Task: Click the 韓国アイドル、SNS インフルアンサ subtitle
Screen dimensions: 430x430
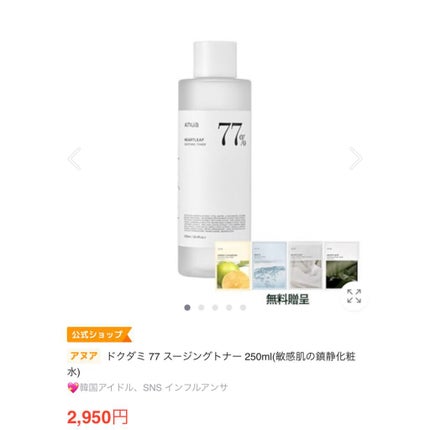Action: pyautogui.click(x=154, y=388)
